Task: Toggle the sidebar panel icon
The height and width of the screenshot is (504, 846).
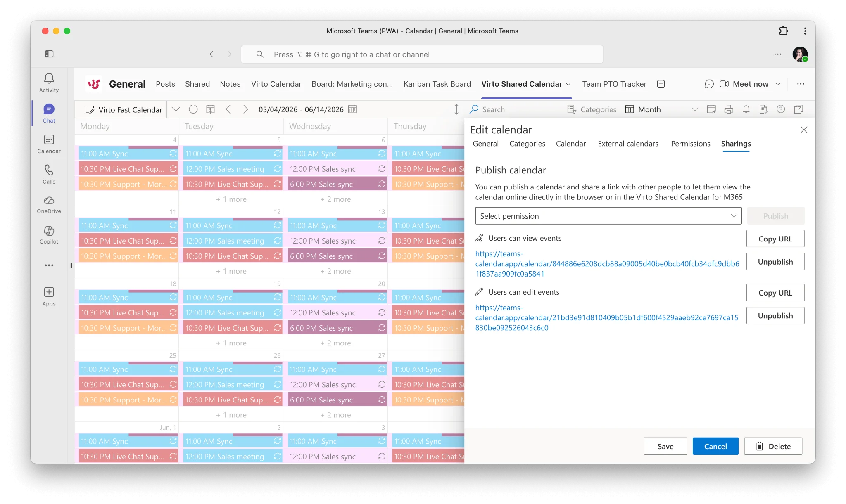Action: coord(49,54)
